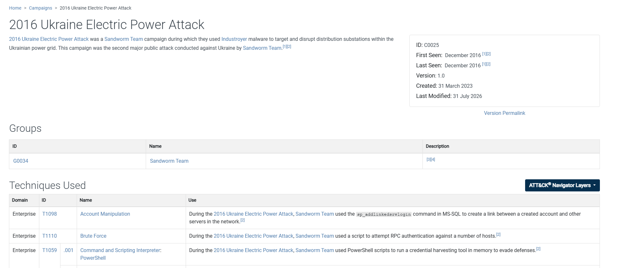This screenshot has width=644, height=268.
Task: Go to Home in the breadcrumb
Action: click(15, 8)
